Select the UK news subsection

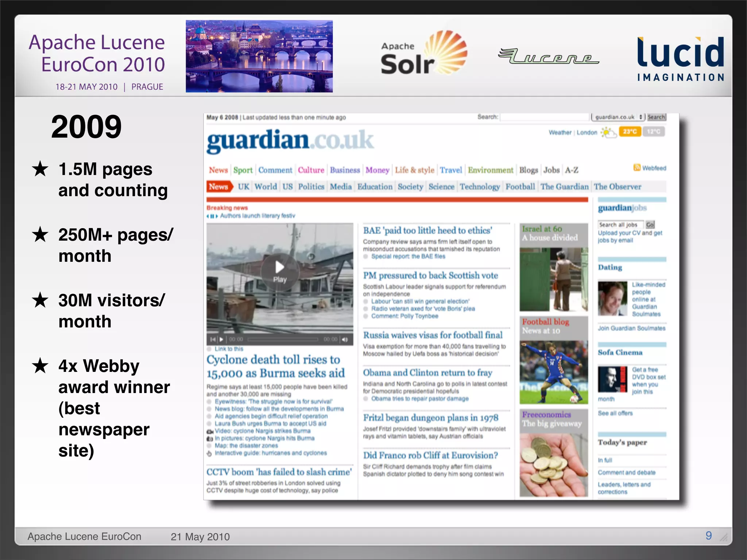click(244, 187)
